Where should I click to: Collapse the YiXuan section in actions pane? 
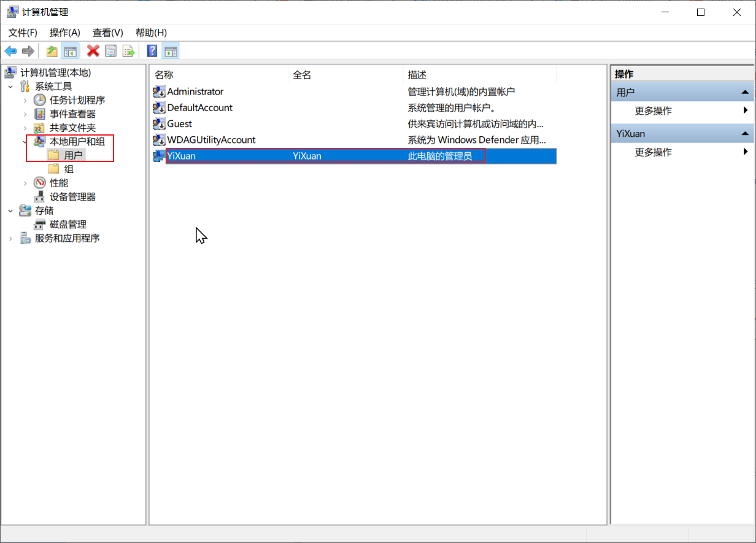(745, 133)
